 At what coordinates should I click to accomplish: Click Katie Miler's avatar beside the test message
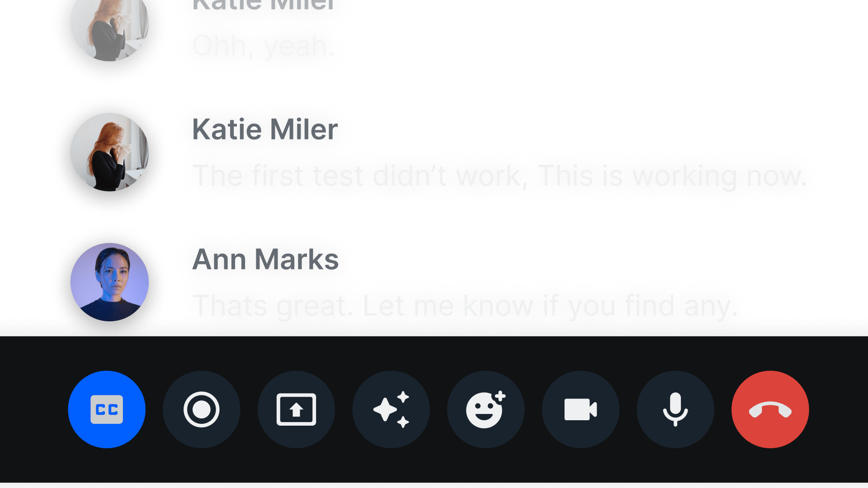[x=109, y=152]
